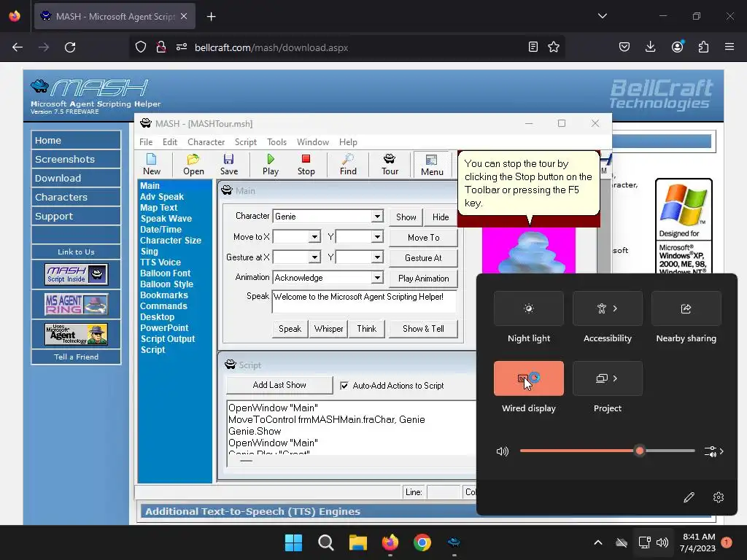
Task: Open File Explorer from the taskbar
Action: [x=357, y=542]
